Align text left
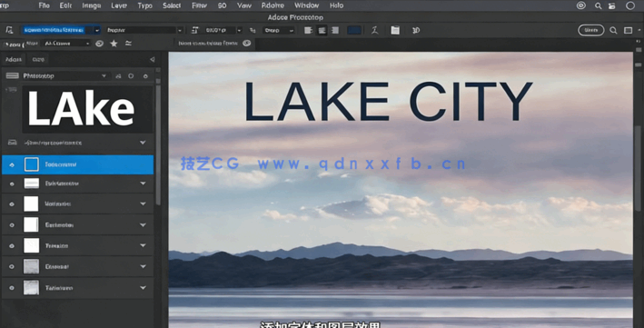 308,30
